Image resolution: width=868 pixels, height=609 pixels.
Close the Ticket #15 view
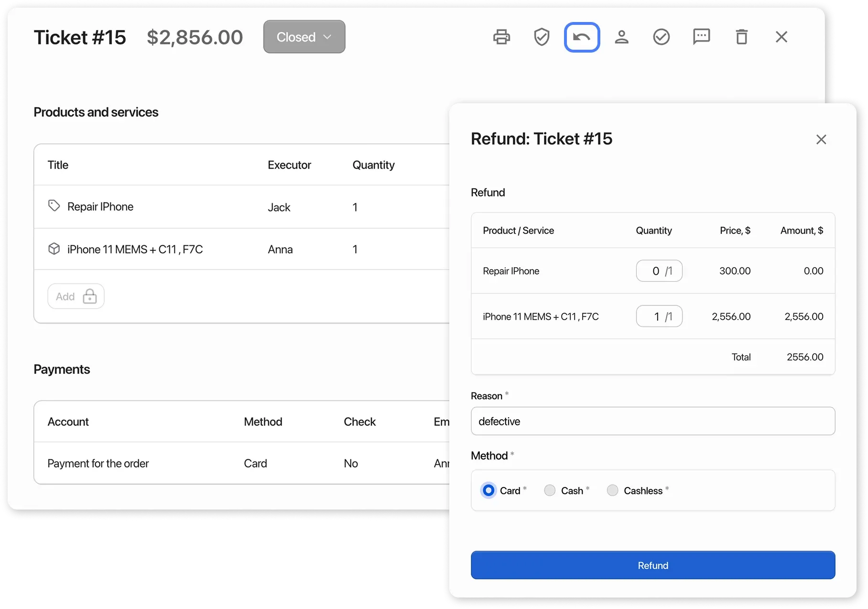(x=781, y=36)
